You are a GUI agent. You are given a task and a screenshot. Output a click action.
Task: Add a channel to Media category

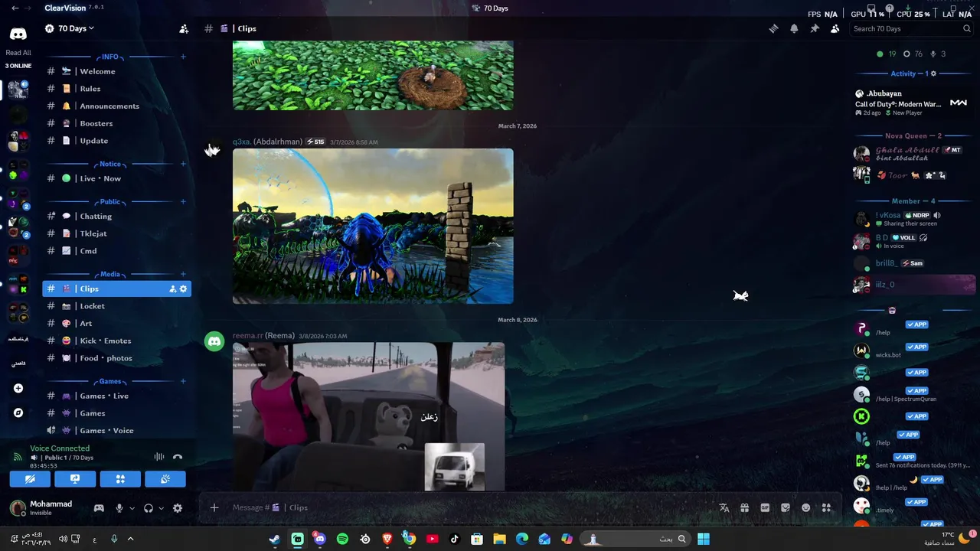coord(183,274)
